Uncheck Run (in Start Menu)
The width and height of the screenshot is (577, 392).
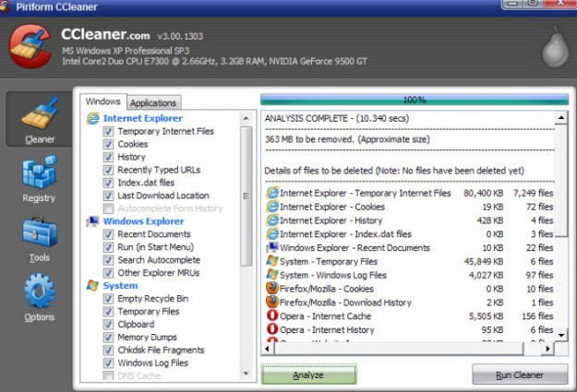pyautogui.click(x=108, y=247)
